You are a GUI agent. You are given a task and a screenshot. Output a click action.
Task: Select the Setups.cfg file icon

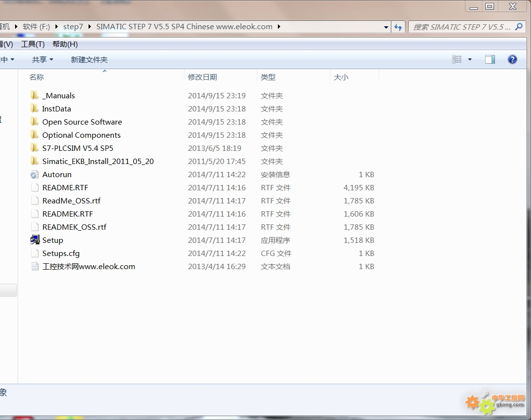click(x=35, y=254)
